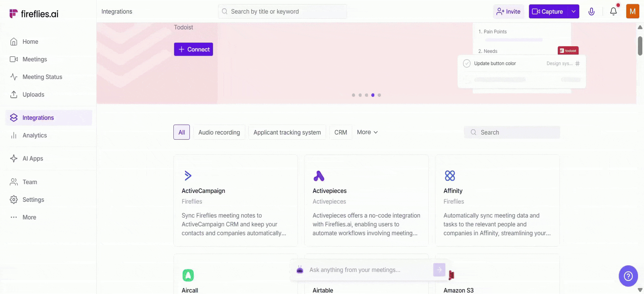Click the Activepieces icon
644x294 pixels.
[319, 175]
